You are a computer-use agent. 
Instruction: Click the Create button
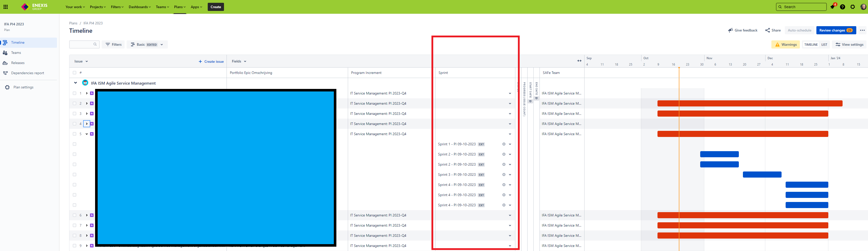pos(216,7)
